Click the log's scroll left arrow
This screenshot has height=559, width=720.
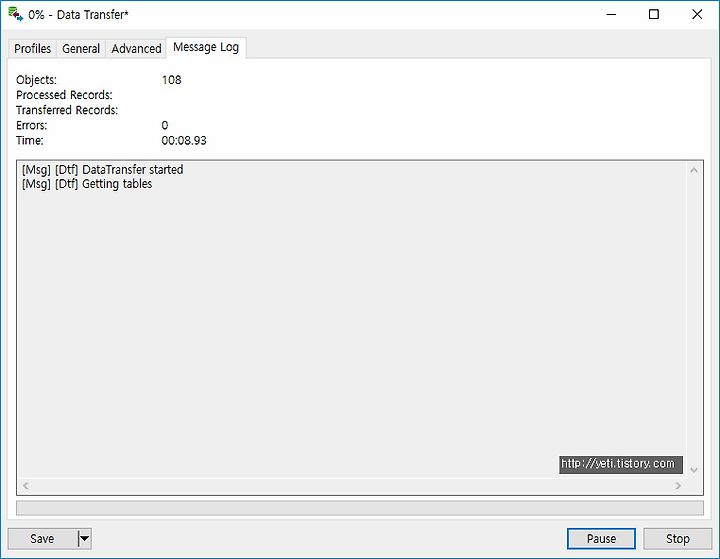pyautogui.click(x=26, y=486)
